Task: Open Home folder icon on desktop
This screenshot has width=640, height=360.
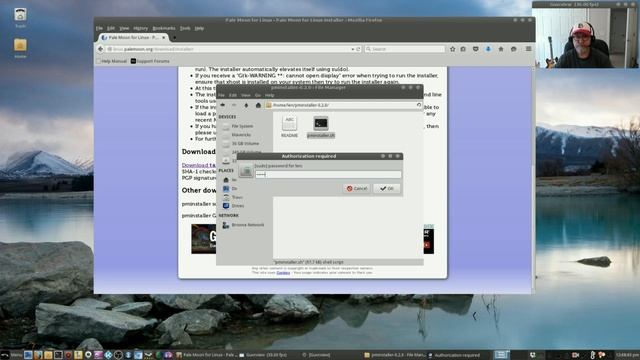Action: (20, 48)
